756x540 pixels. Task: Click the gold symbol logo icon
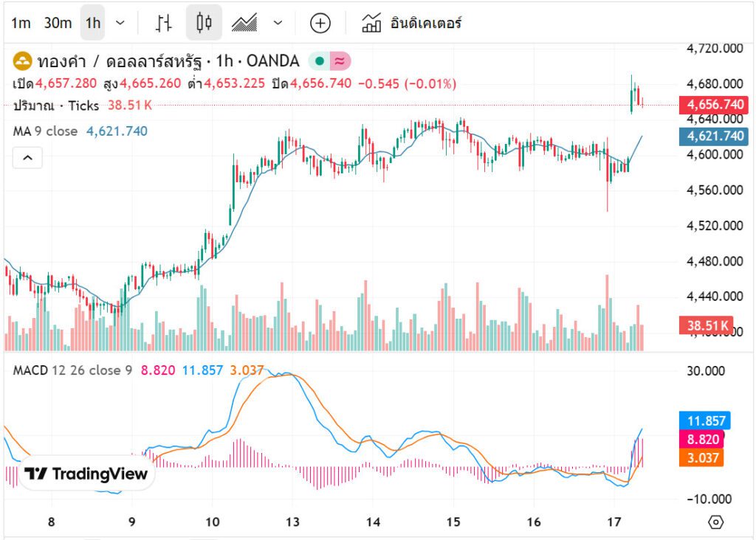pos(22,60)
